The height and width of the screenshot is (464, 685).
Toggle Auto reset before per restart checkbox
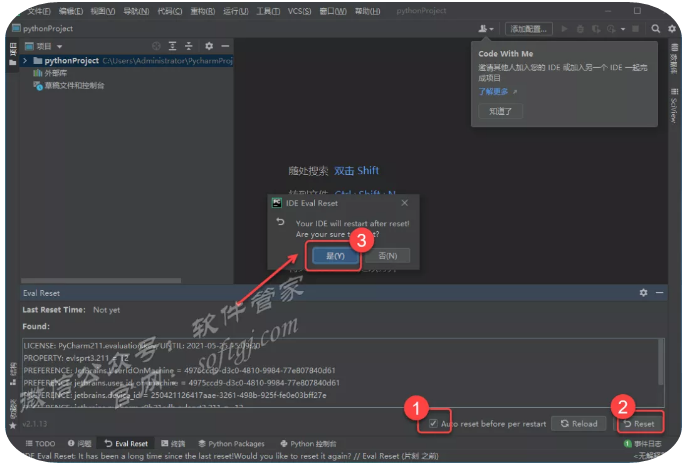(433, 423)
